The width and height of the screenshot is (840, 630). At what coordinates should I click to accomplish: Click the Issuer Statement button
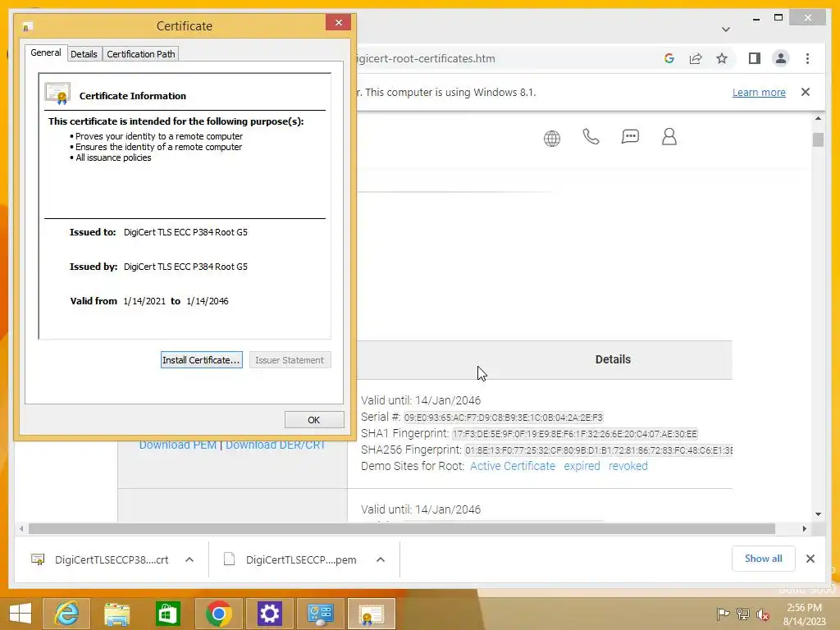tap(290, 360)
